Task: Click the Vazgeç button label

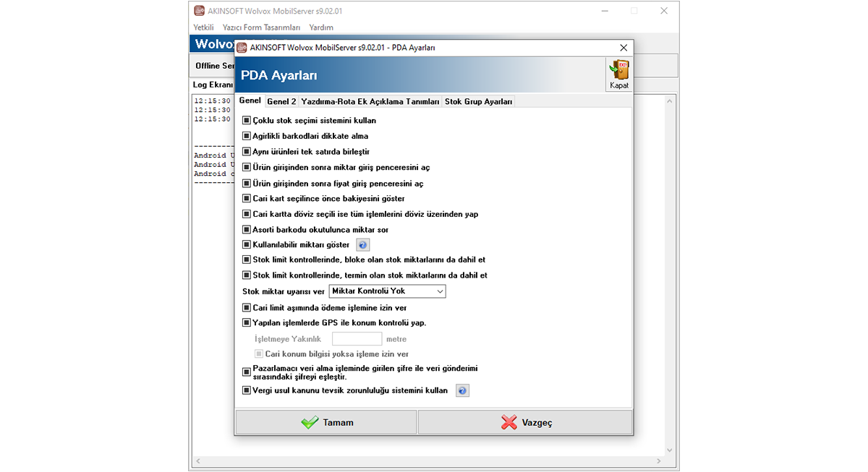Action: pyautogui.click(x=537, y=423)
